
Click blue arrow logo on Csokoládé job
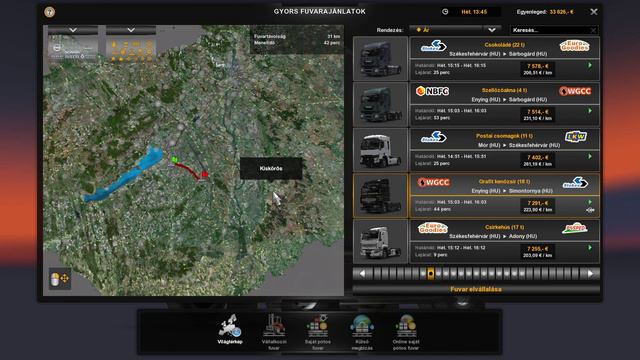point(433,45)
